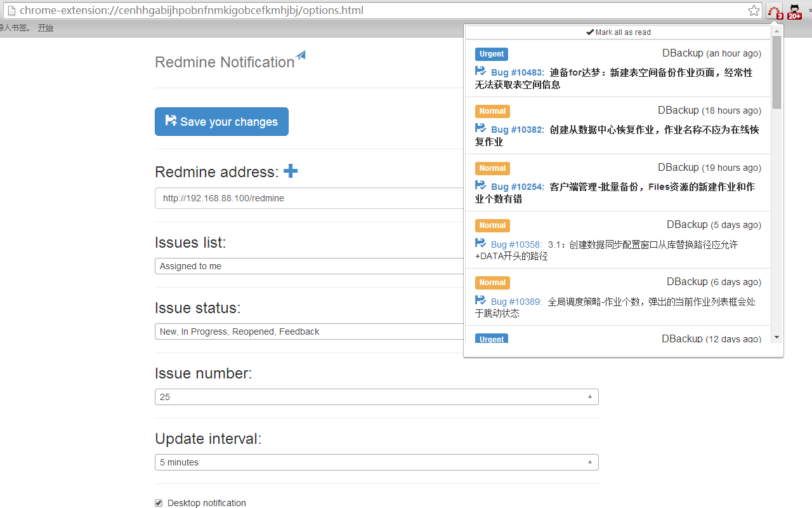This screenshot has height=508, width=812.
Task: Open Bug #10358 link
Action: pyautogui.click(x=516, y=244)
